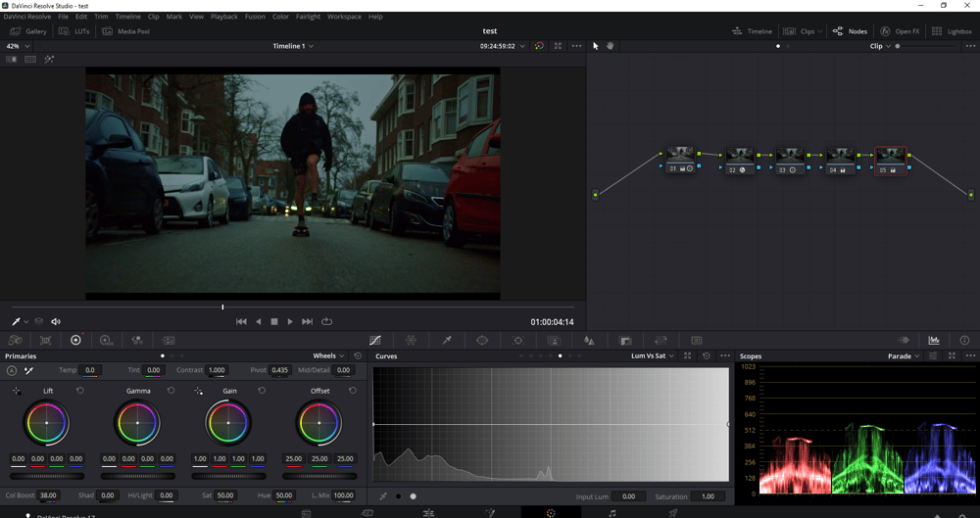
Task: Open the viewer timecode dropdown
Action: [502, 46]
